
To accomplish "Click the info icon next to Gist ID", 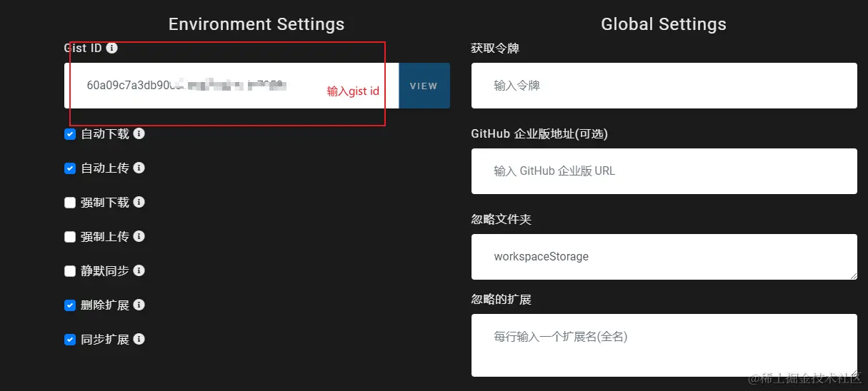I will click(112, 49).
